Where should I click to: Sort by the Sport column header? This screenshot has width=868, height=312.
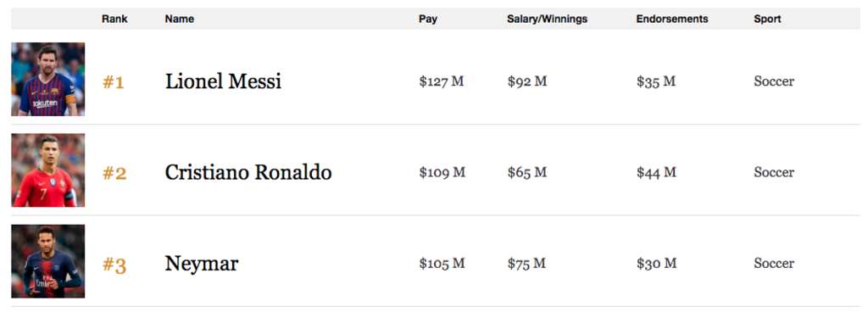767,19
